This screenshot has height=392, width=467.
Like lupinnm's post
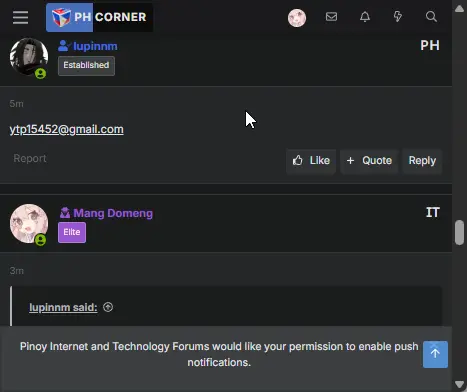311,161
